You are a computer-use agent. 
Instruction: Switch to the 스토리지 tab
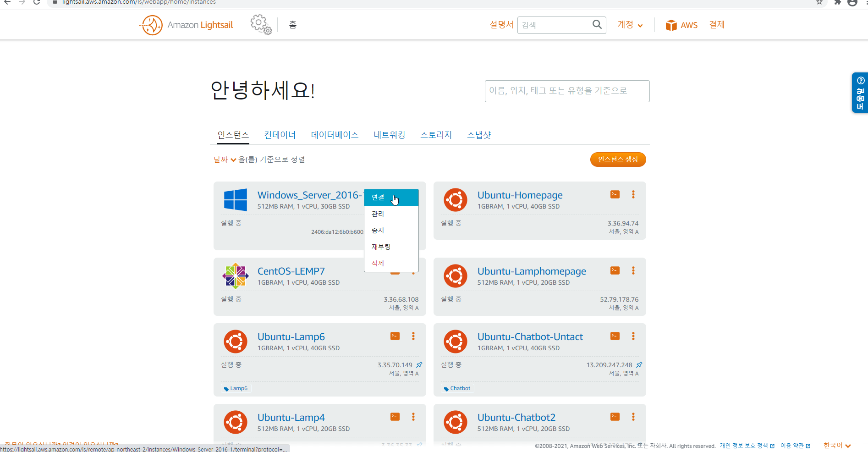tap(436, 135)
